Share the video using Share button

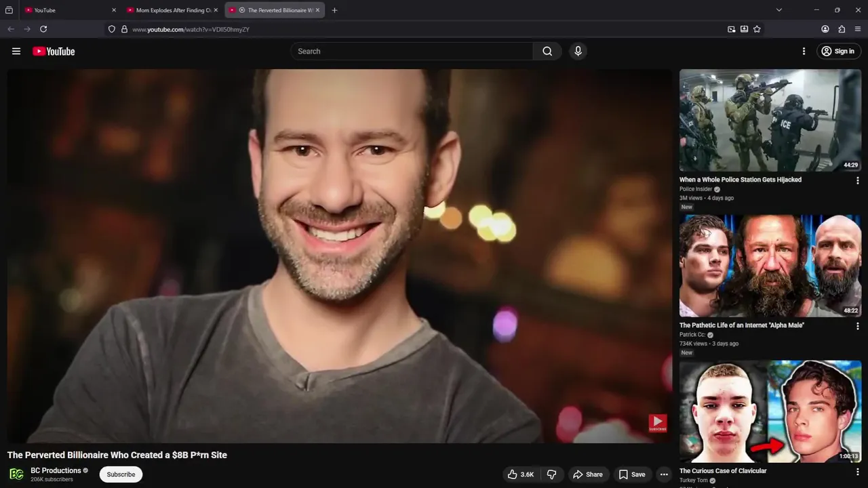(x=587, y=474)
